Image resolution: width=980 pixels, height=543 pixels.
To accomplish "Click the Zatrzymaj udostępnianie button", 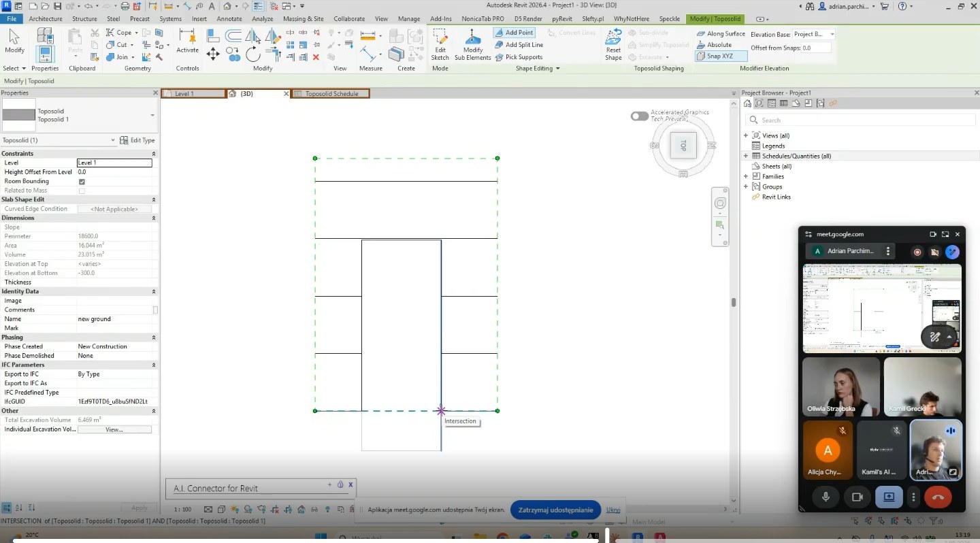I will click(555, 510).
